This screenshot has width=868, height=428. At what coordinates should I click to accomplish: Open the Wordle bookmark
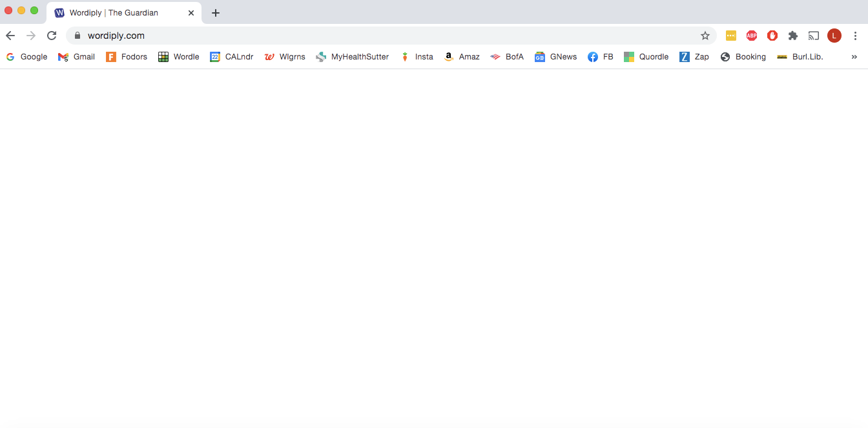click(179, 57)
